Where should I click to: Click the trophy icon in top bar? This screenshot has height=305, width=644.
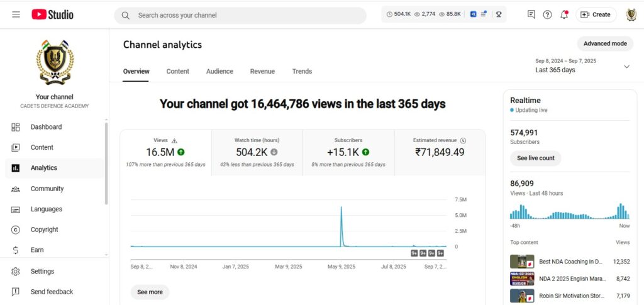coord(499,14)
